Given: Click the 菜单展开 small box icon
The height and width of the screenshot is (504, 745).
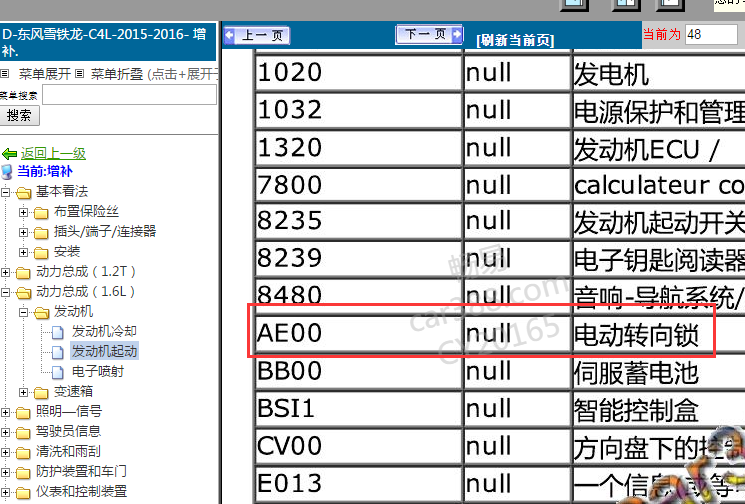Looking at the screenshot, I should point(5,74).
